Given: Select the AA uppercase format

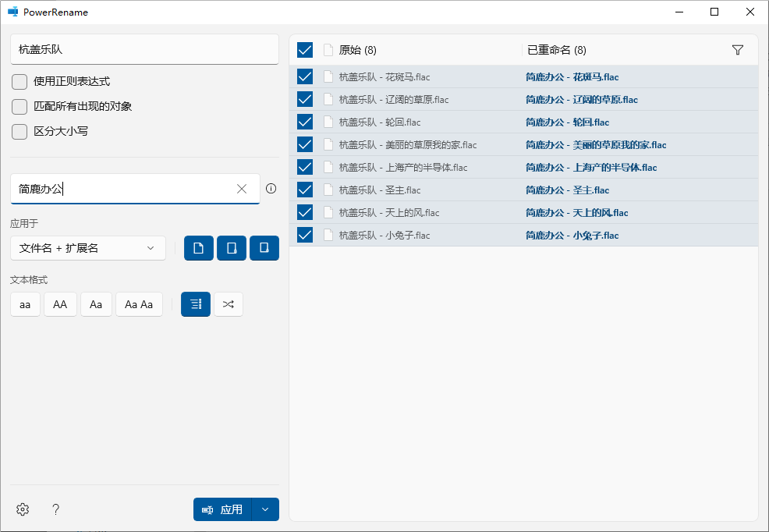Looking at the screenshot, I should [60, 304].
